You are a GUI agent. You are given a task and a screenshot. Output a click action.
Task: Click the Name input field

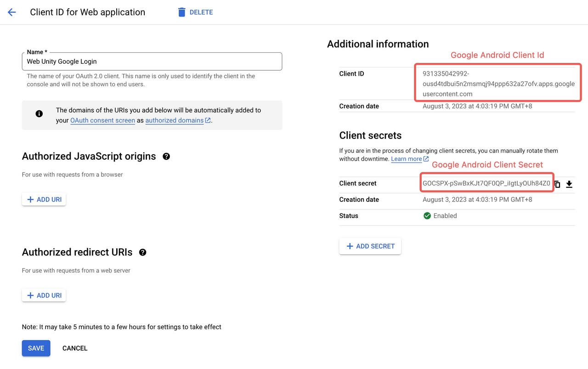[x=152, y=61]
